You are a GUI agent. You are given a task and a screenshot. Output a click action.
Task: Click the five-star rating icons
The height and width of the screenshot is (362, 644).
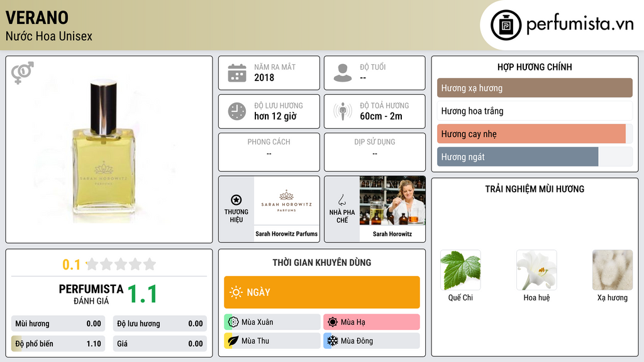click(121, 264)
